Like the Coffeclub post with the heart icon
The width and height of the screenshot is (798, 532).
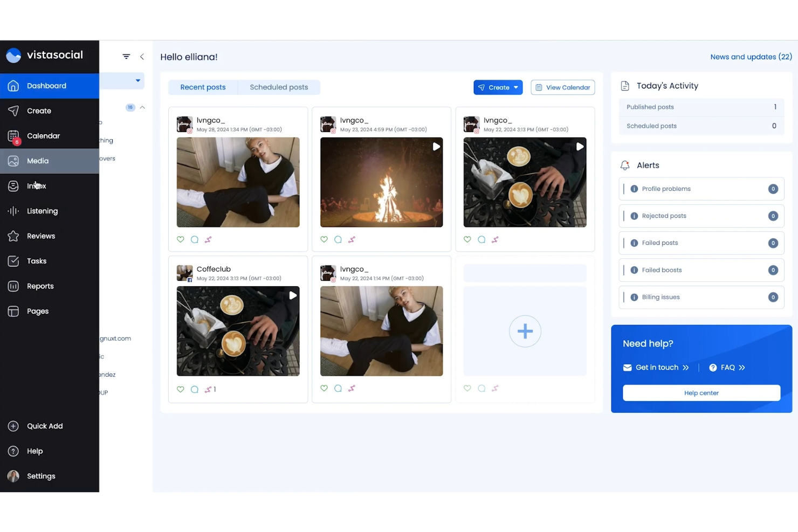[180, 389]
